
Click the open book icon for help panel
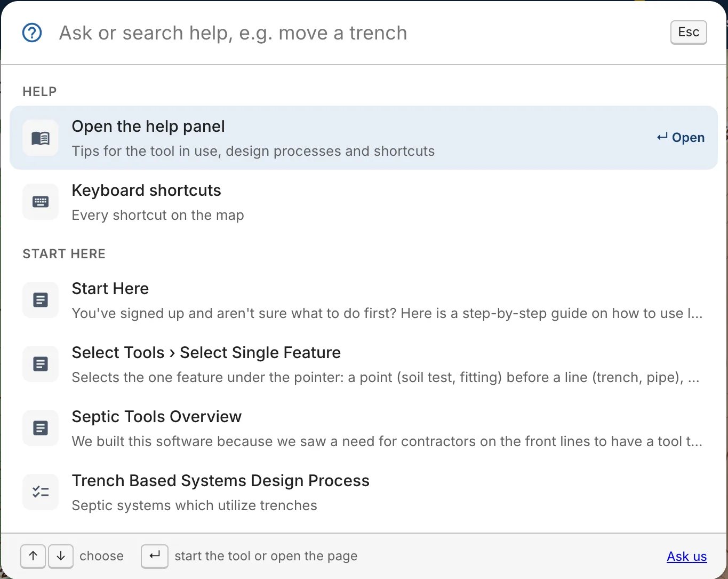41,138
